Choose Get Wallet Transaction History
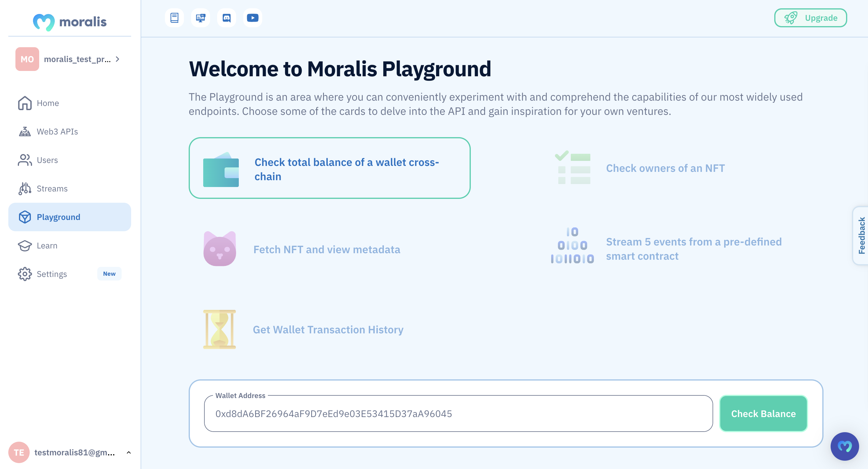The height and width of the screenshot is (469, 868). 328,330
